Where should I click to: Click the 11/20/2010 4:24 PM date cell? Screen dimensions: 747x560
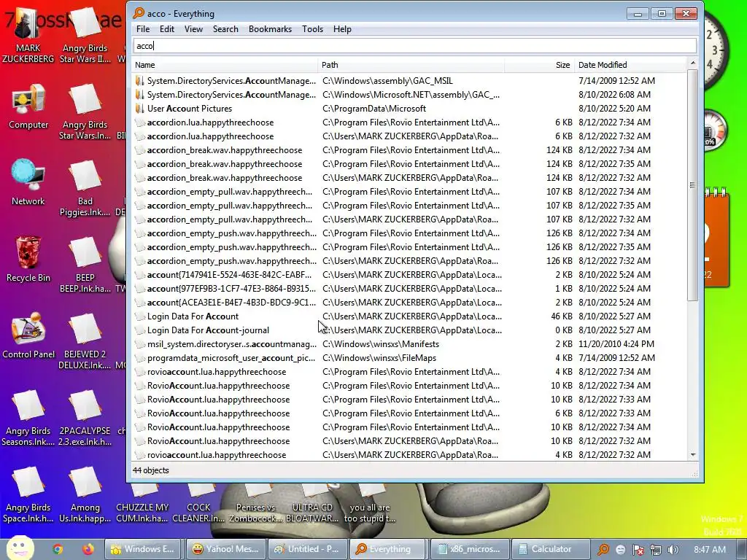pos(616,344)
